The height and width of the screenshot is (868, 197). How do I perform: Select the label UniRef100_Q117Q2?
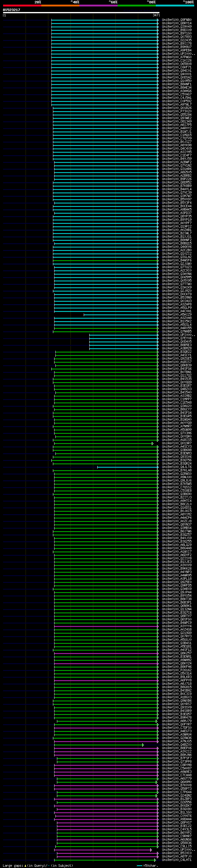pos(177,375)
